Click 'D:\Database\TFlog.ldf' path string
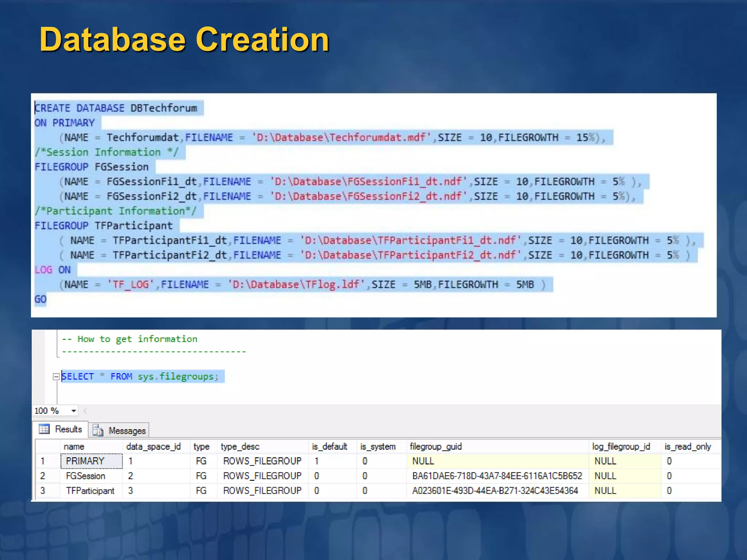Image resolution: width=747 pixels, height=560 pixels. point(296,284)
